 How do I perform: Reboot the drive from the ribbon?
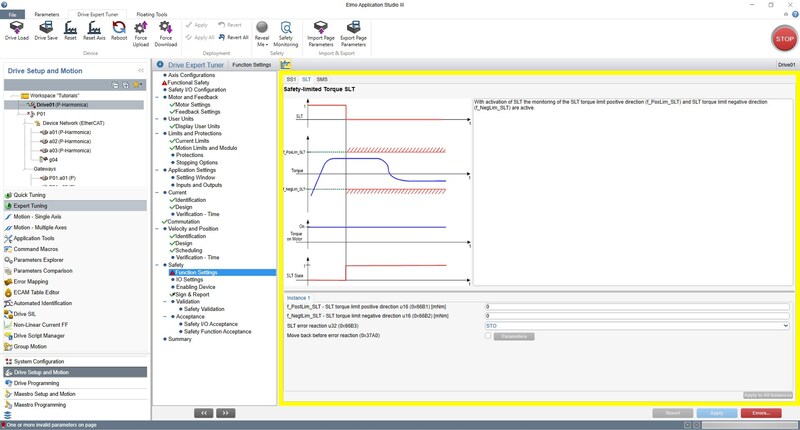[119, 29]
